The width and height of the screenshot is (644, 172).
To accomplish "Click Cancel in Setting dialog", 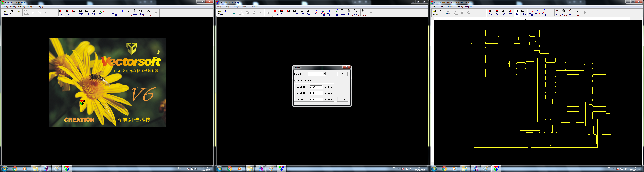I will tap(342, 99).
